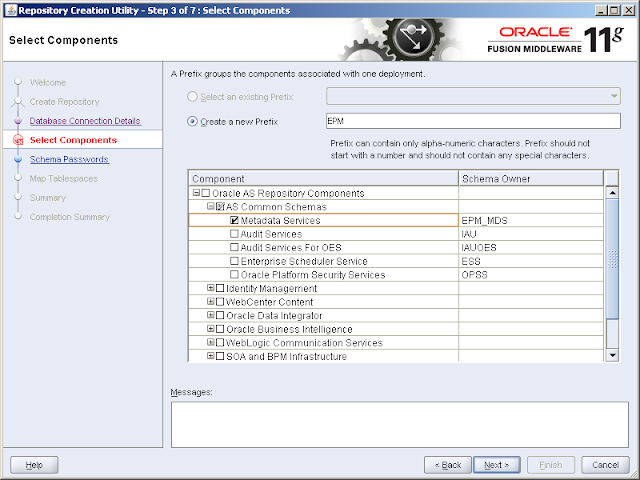The width and height of the screenshot is (640, 480).
Task: Check the Identity Management checkbox
Action: tap(220, 288)
